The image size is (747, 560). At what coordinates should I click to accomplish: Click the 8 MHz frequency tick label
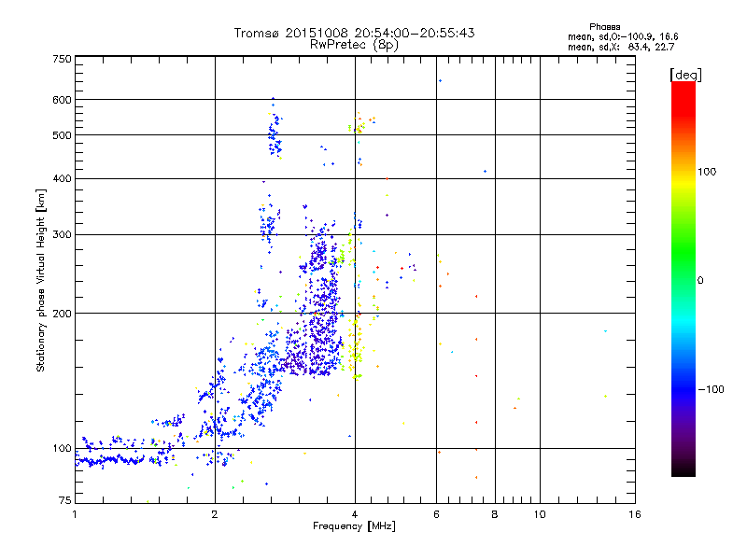[495, 514]
